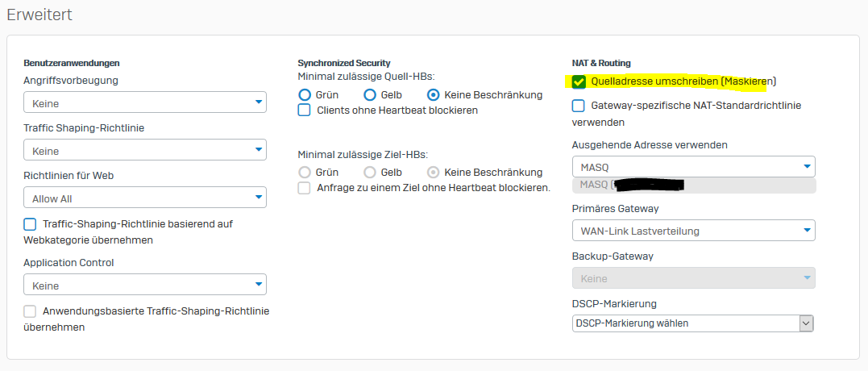Expand Primäres Gateway WAN-Link Lastverteilung dropdown
The image size is (868, 371).
coord(693,231)
